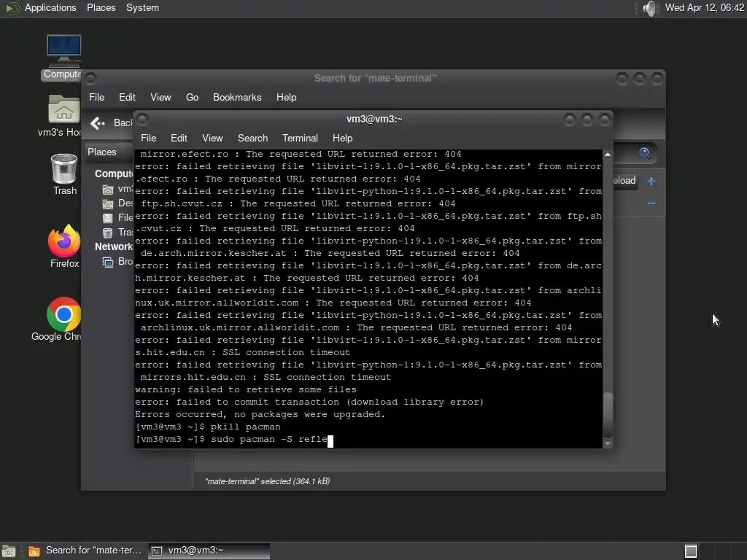747x560 pixels.
Task: Open the Trash desktop icon
Action: coord(64,174)
